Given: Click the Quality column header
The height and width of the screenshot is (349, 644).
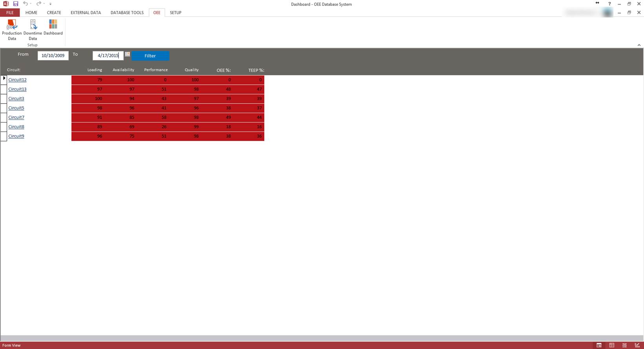Looking at the screenshot, I should click(191, 70).
